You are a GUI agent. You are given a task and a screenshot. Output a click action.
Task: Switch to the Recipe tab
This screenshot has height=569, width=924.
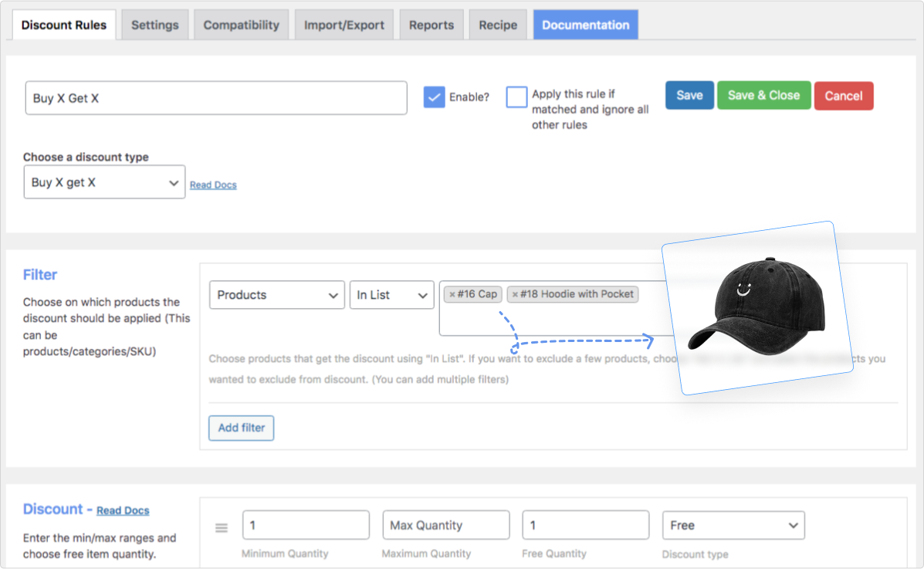click(498, 25)
